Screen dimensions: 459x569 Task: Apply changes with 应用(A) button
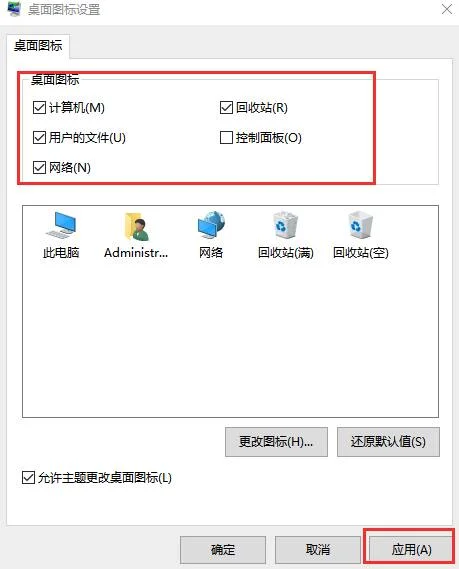(x=411, y=549)
